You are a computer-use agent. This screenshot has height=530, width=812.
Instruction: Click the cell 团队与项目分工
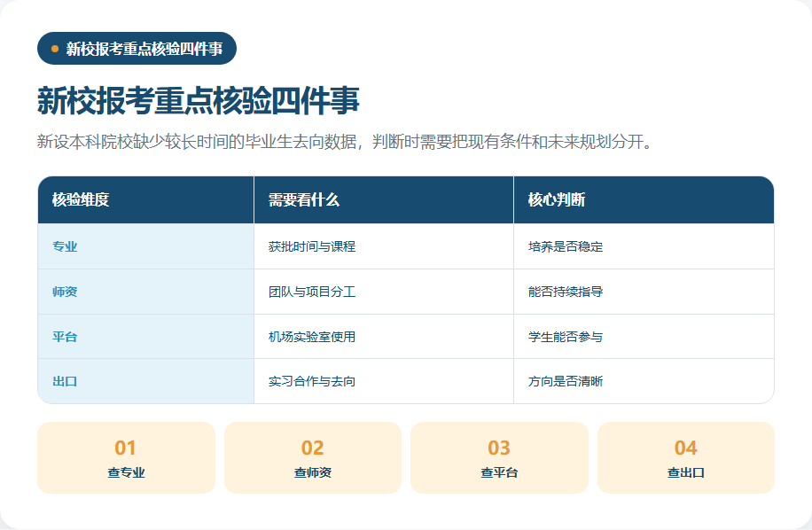pyautogui.click(x=384, y=292)
